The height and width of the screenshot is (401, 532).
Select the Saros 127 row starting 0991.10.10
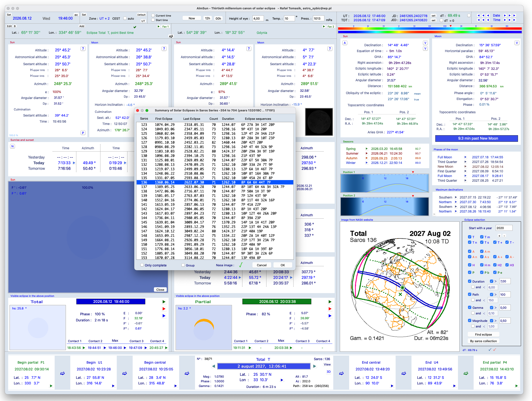click(215, 142)
